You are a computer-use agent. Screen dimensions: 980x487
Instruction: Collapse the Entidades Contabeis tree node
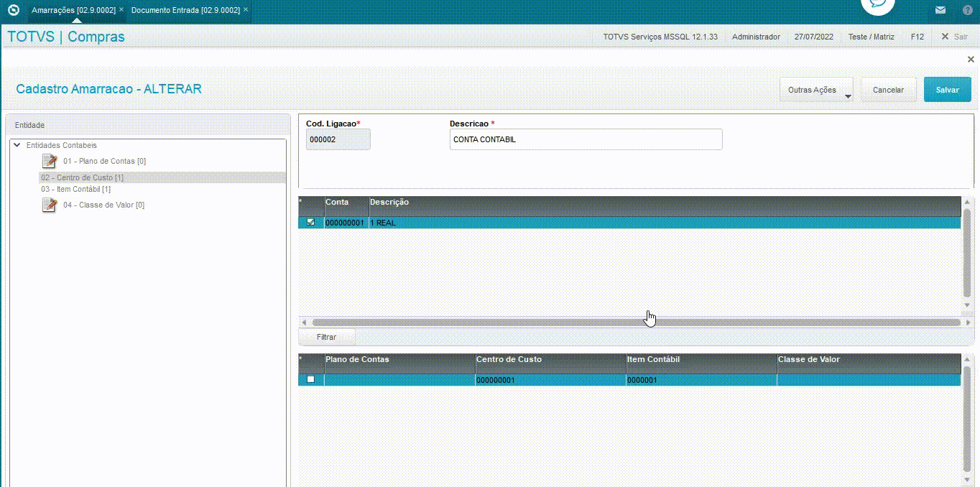tap(17, 145)
